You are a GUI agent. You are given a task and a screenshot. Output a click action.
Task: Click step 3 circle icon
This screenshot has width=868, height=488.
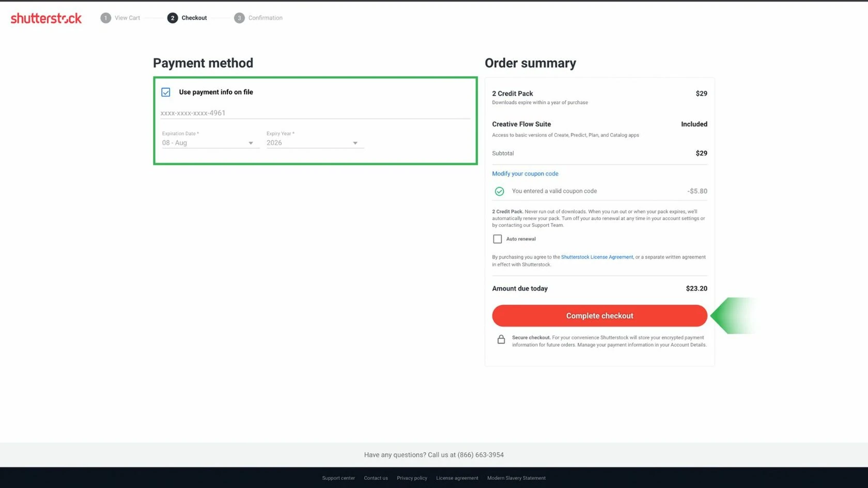pos(239,18)
